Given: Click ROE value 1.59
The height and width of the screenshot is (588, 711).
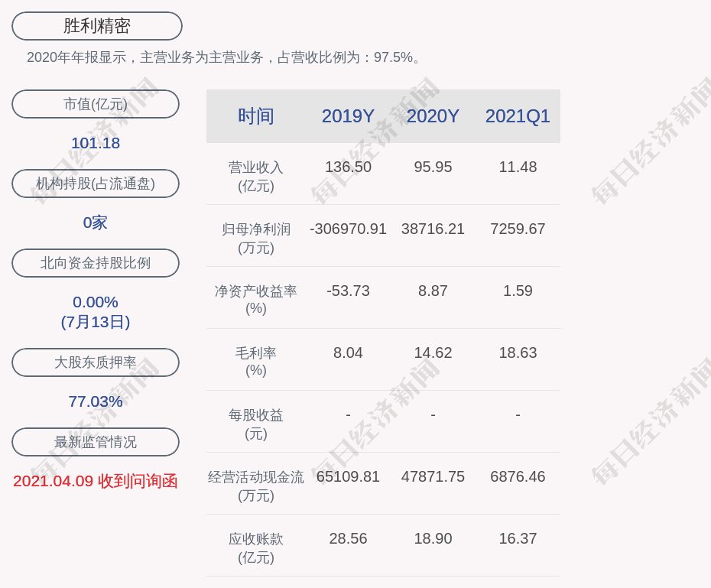Looking at the screenshot, I should click(x=518, y=291).
